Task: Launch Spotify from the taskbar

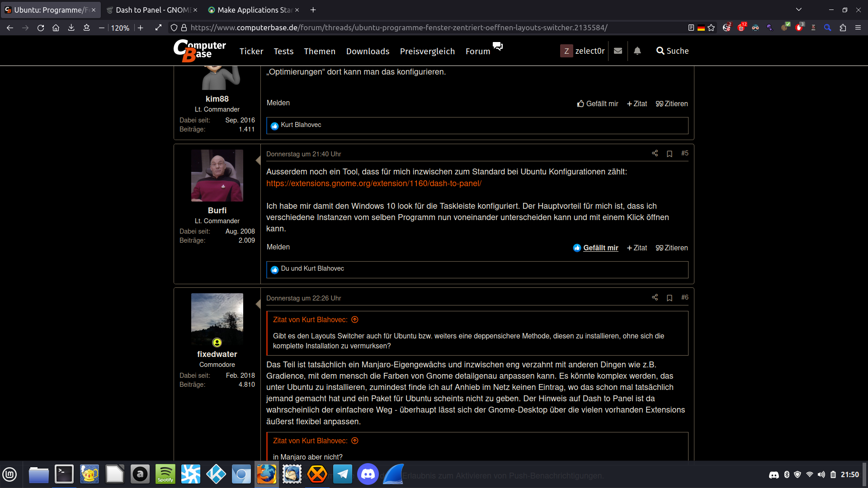Action: pos(165,474)
